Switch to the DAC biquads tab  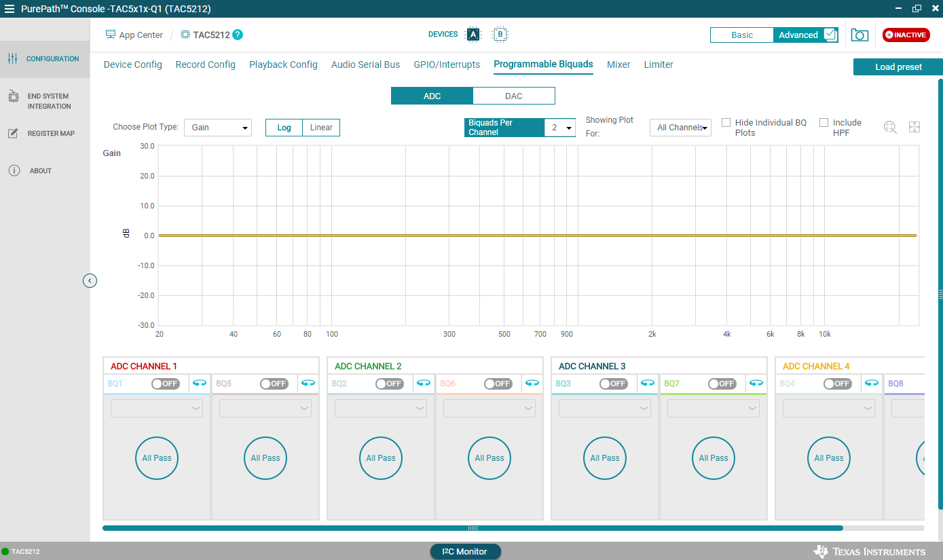(x=514, y=96)
